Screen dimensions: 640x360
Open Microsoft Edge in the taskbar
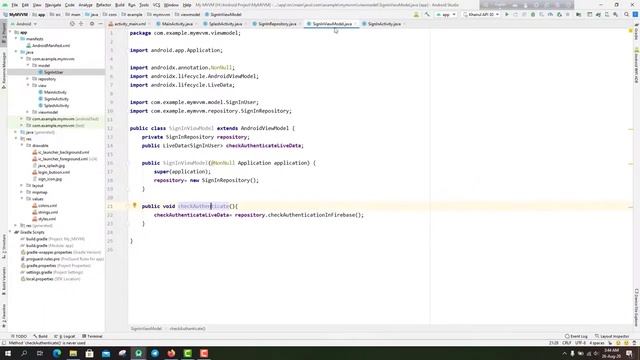[x=57, y=353]
